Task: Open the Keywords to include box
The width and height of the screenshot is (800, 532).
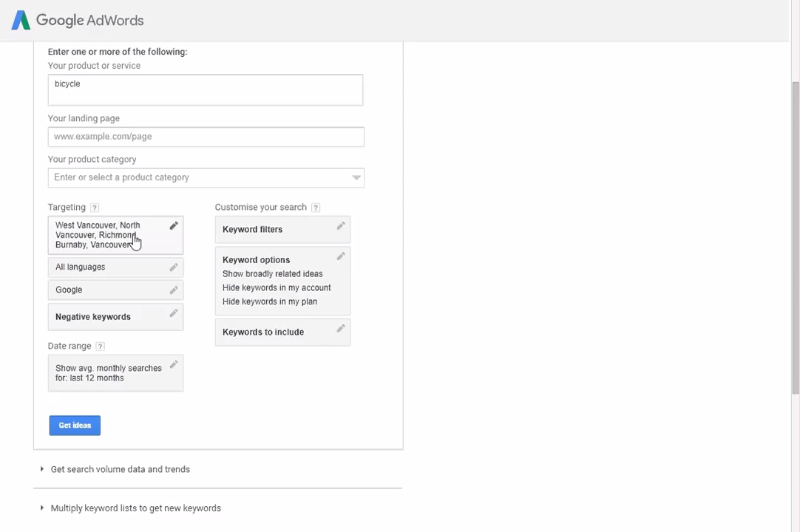Action: coord(282,332)
